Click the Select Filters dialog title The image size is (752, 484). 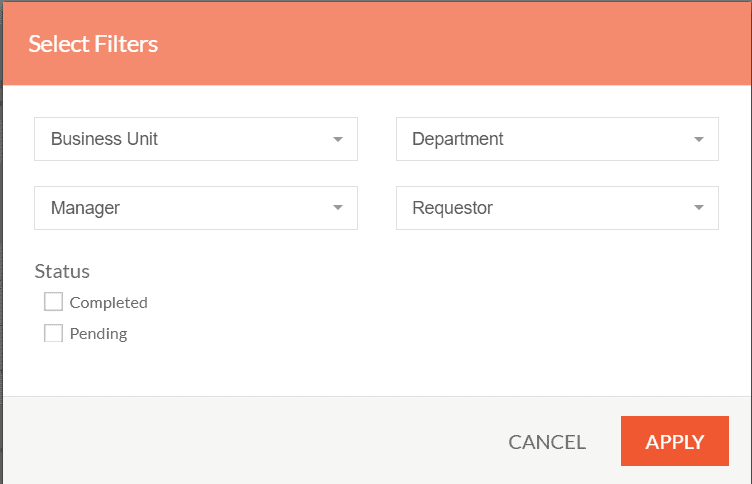pyautogui.click(x=93, y=44)
